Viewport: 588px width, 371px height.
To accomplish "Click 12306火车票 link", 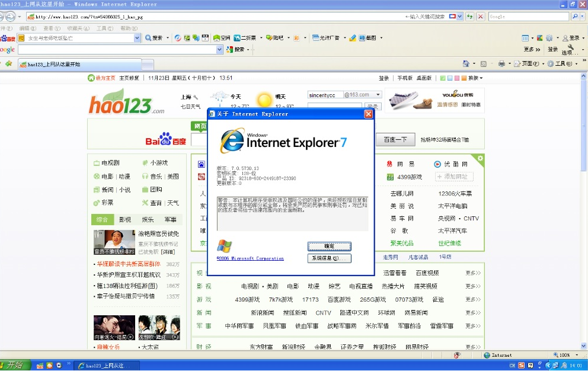I will 455,194.
